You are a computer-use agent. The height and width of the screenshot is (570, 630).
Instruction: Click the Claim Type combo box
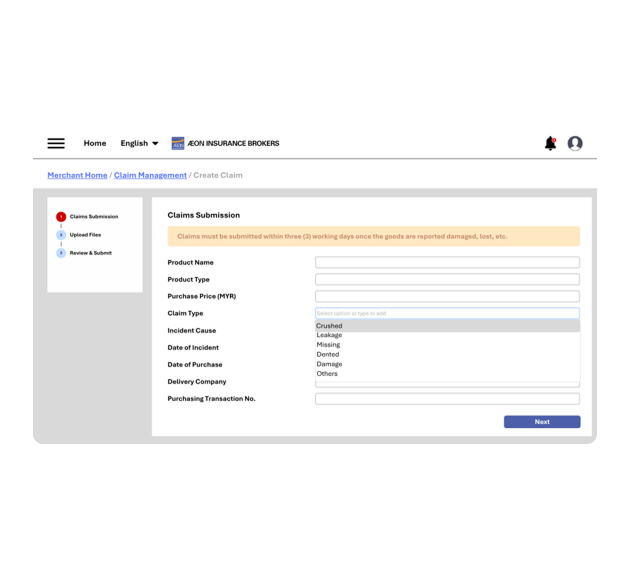pyautogui.click(x=447, y=313)
